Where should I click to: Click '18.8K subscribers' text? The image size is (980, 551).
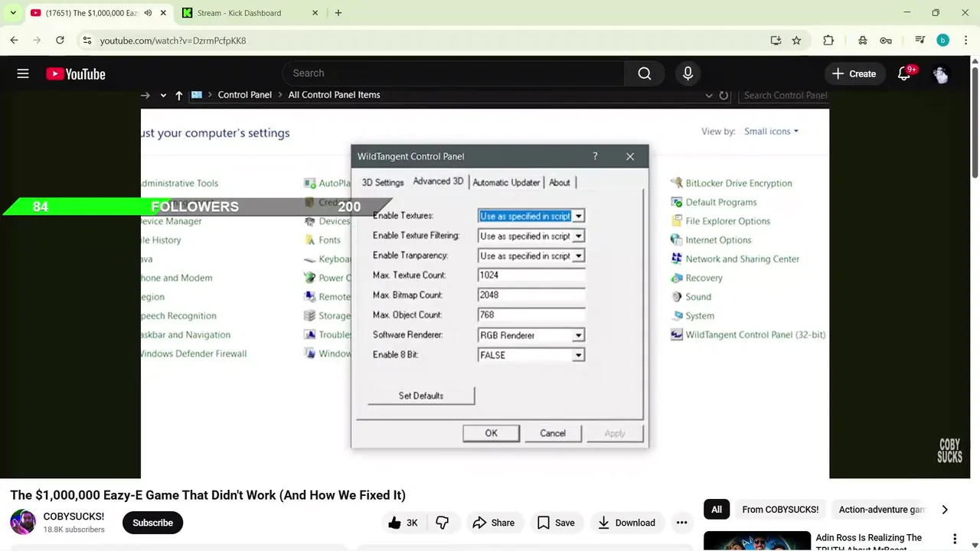tap(73, 530)
